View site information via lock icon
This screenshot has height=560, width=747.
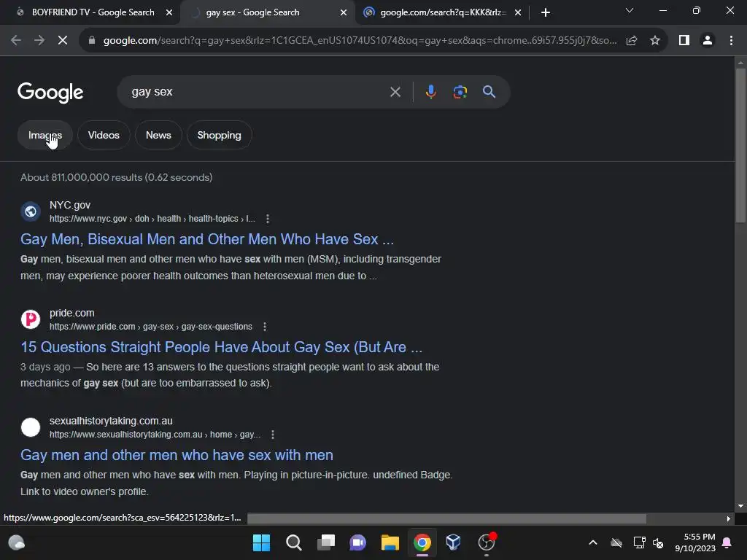[x=92, y=41]
